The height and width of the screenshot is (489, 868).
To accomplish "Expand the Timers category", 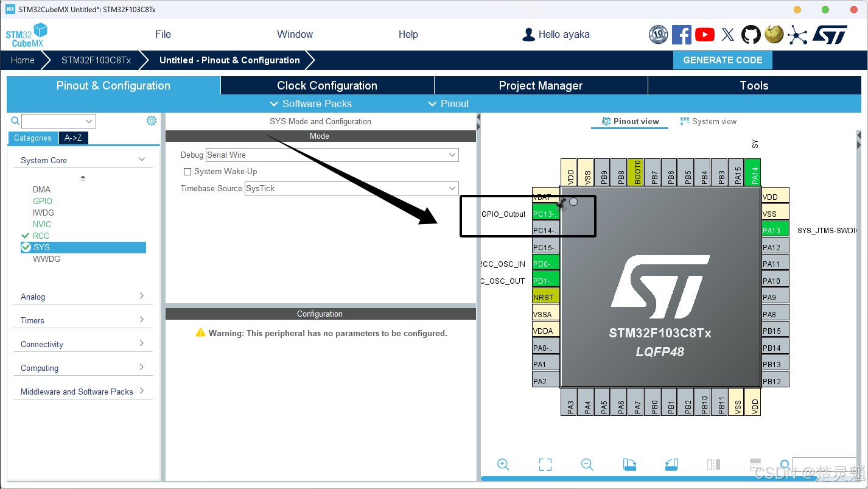I will coord(83,320).
